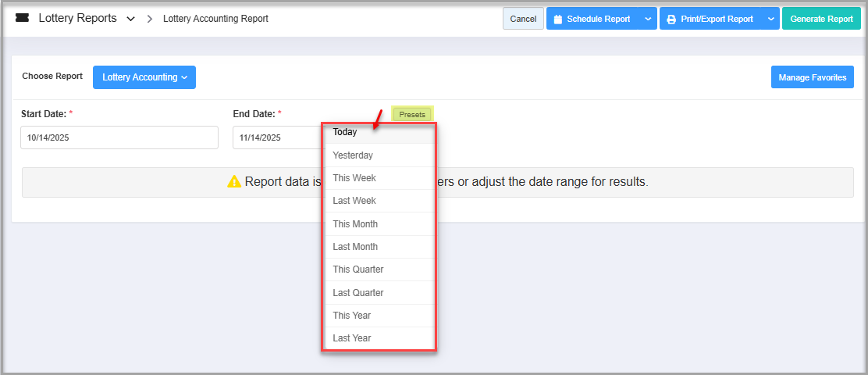Select the This Quarter preset

pyautogui.click(x=379, y=270)
